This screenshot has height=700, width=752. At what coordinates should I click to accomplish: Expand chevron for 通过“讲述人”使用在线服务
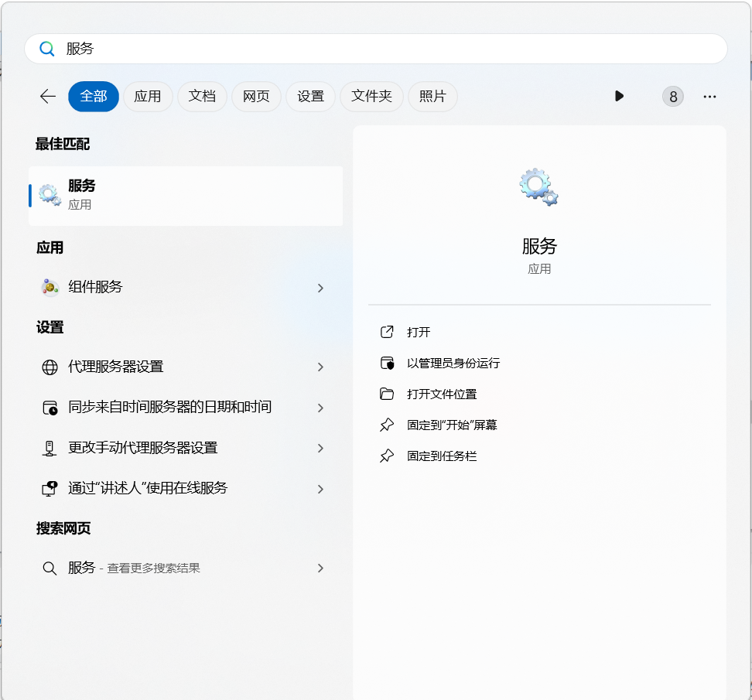pyautogui.click(x=320, y=489)
